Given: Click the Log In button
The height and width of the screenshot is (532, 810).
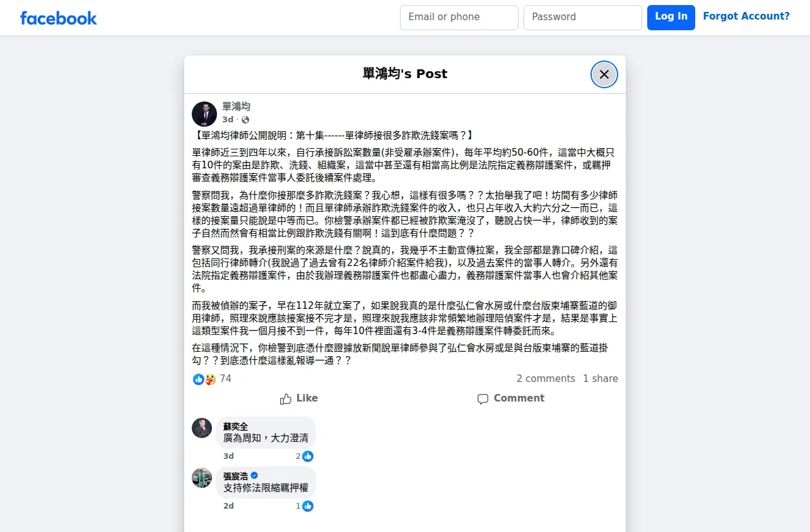Looking at the screenshot, I should point(671,18).
